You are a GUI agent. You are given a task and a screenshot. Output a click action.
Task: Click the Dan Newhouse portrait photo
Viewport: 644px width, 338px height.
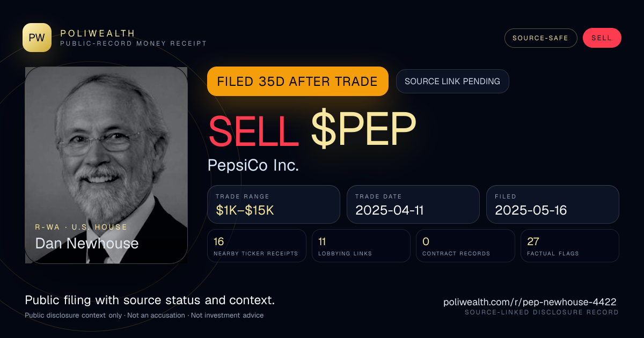click(x=106, y=165)
